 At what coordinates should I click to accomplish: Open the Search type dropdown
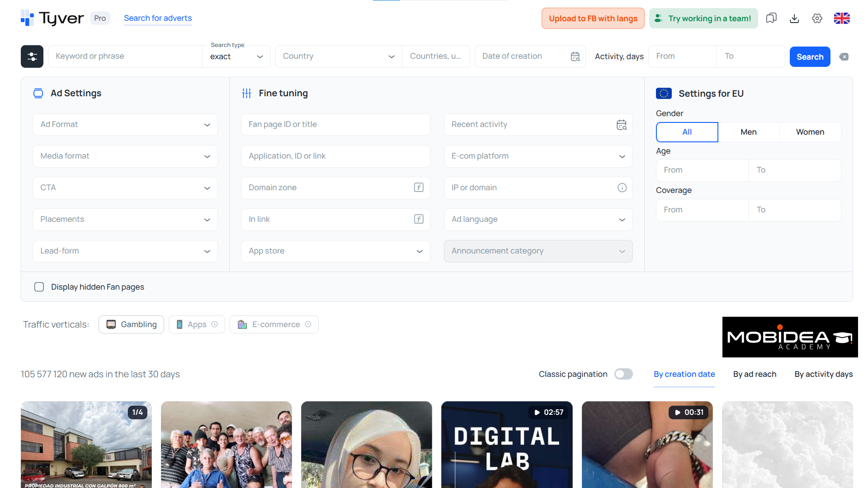[x=236, y=56]
